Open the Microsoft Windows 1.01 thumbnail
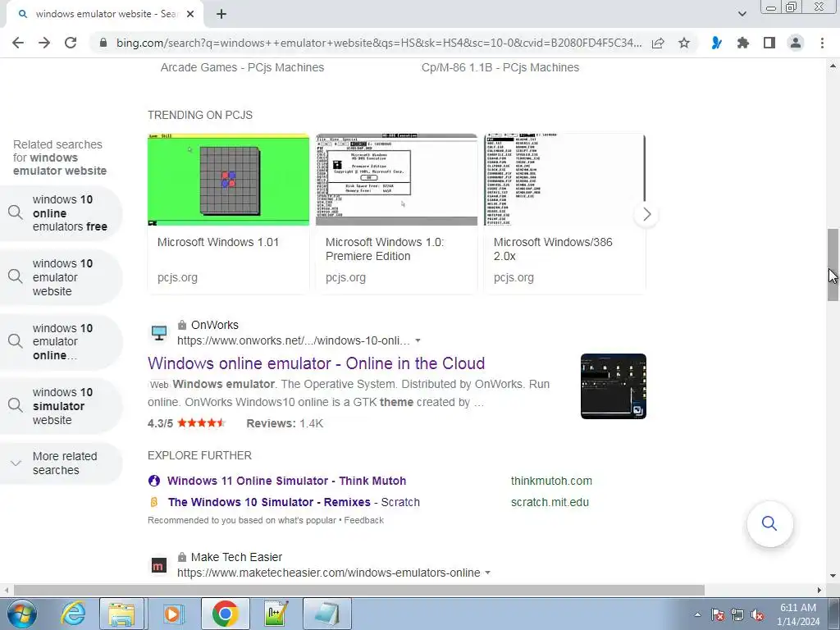The height and width of the screenshot is (630, 840). pyautogui.click(x=228, y=180)
